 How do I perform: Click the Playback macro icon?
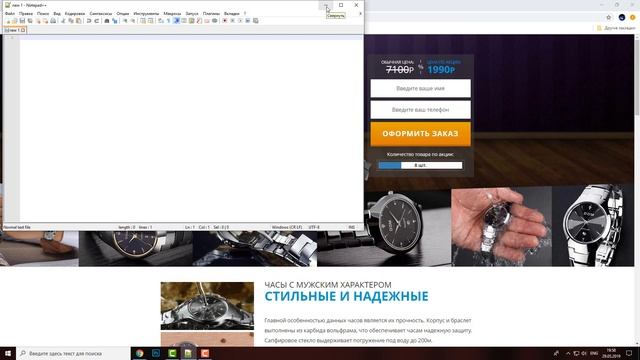240,21
